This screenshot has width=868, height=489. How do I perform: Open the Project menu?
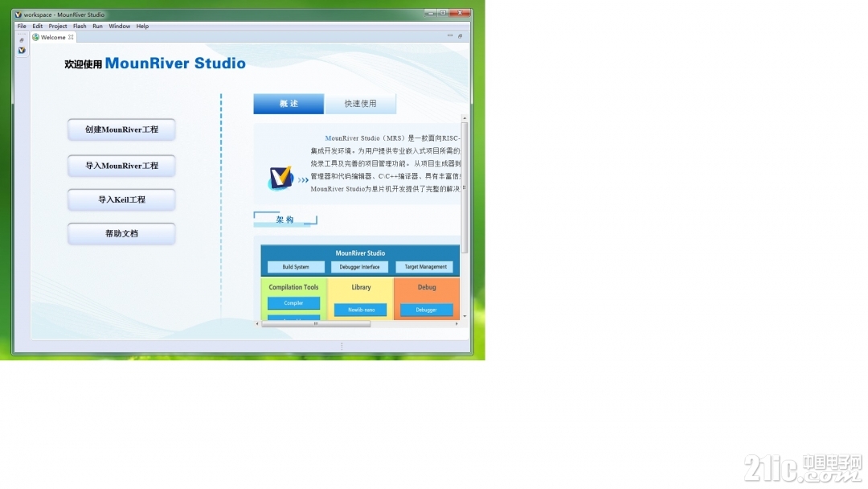tap(58, 26)
